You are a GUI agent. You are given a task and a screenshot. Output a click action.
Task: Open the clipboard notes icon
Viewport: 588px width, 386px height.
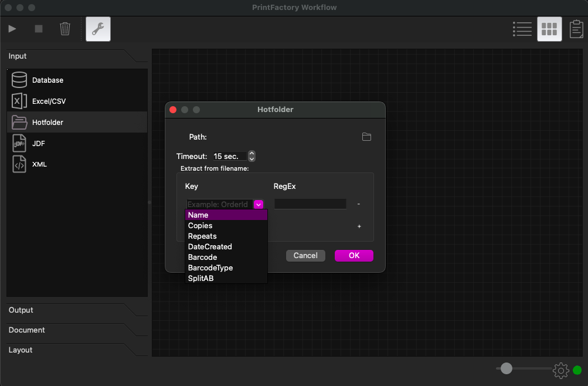click(x=576, y=29)
